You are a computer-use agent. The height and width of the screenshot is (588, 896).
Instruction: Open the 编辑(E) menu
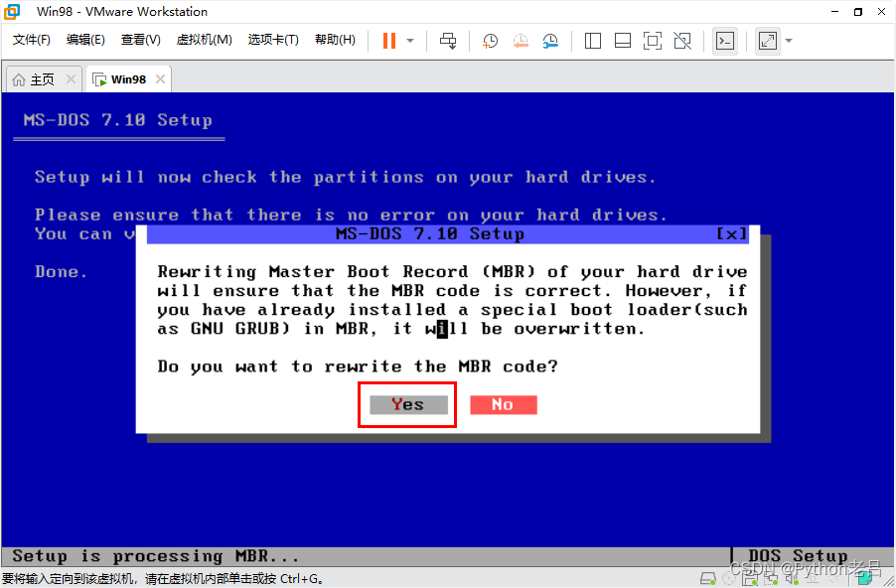pos(85,40)
